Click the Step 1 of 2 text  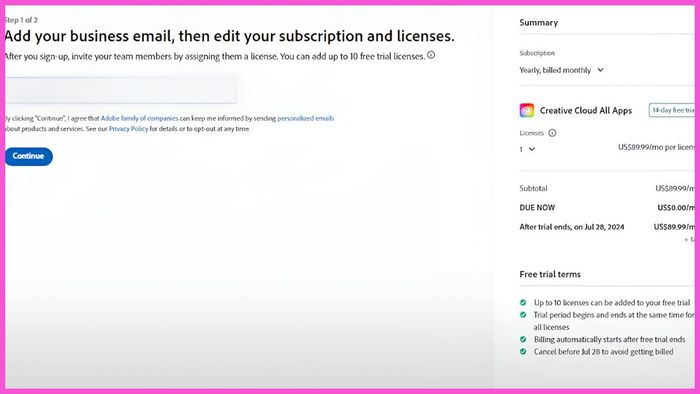(x=21, y=20)
